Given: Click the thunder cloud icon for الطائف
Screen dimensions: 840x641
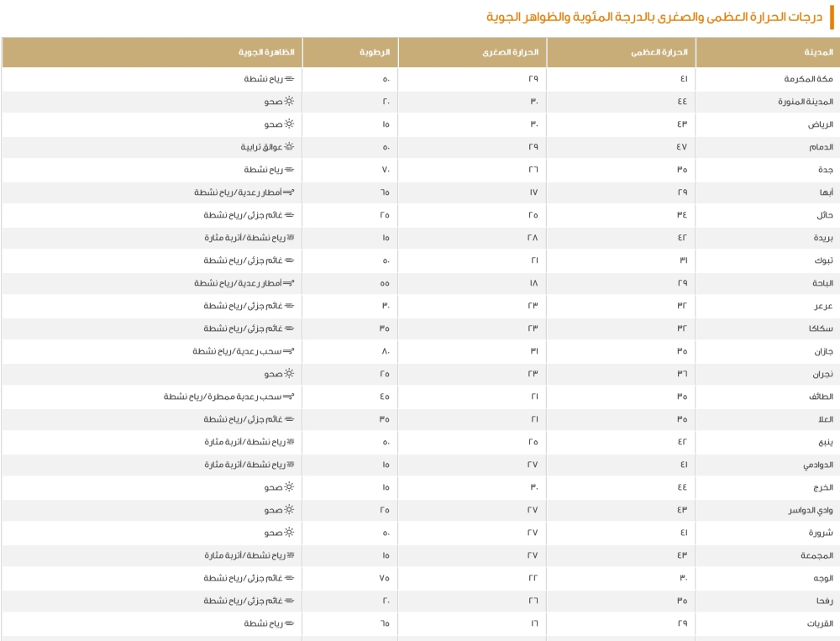Looking at the screenshot, I should [x=289, y=397].
